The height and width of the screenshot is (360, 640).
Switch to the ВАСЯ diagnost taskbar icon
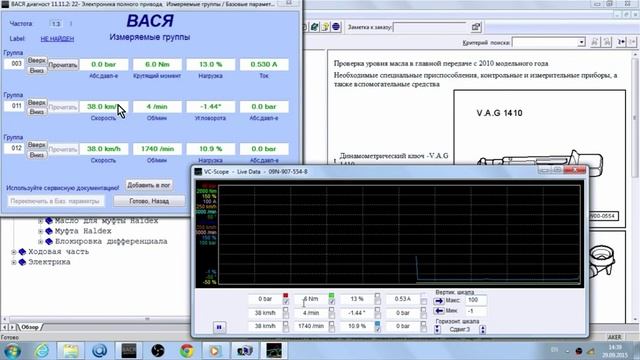point(129,351)
